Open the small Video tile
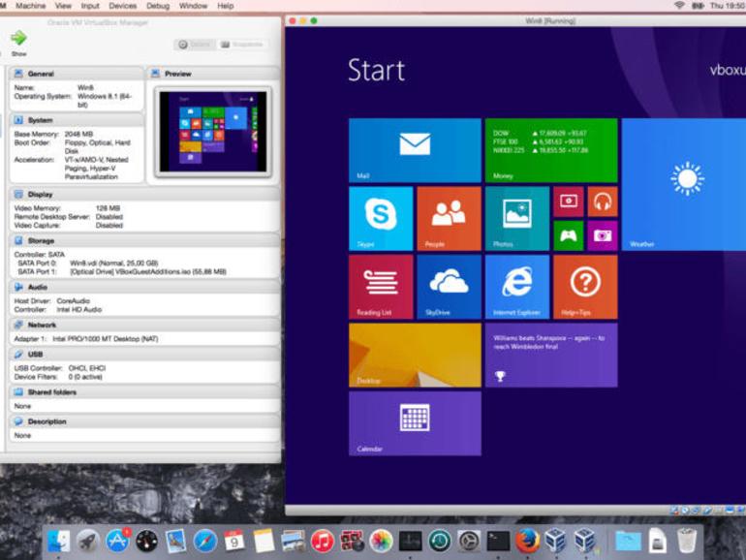This screenshot has height=560, width=746. tap(569, 202)
